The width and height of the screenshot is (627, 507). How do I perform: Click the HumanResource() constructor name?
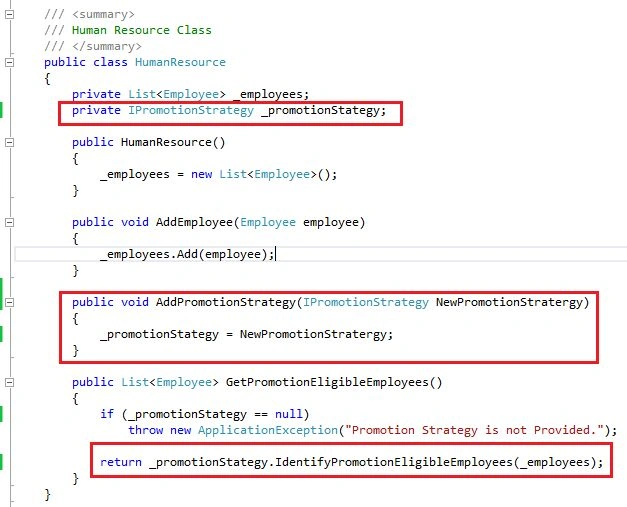166,142
